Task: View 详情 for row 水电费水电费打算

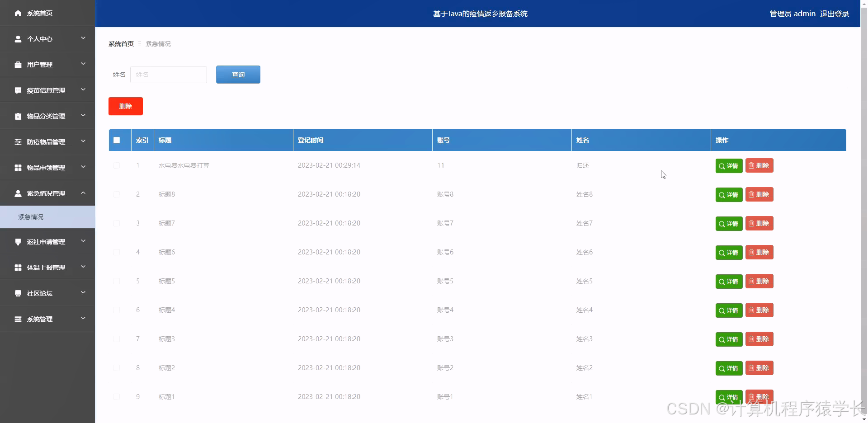Action: click(729, 166)
